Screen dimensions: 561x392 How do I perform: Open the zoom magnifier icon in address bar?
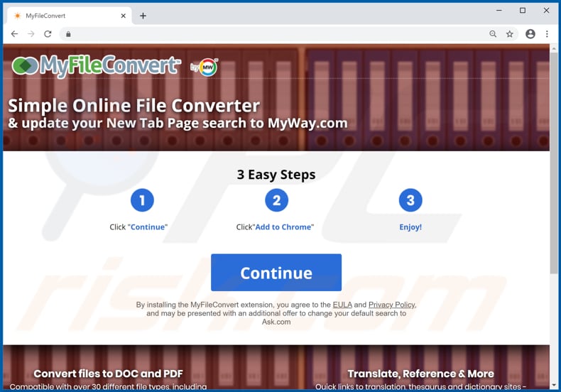click(x=493, y=34)
